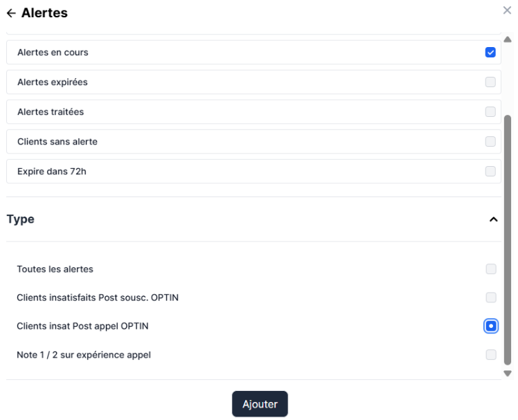Tick the Clients sans alerte checkbox
The image size is (518, 420).
point(490,142)
